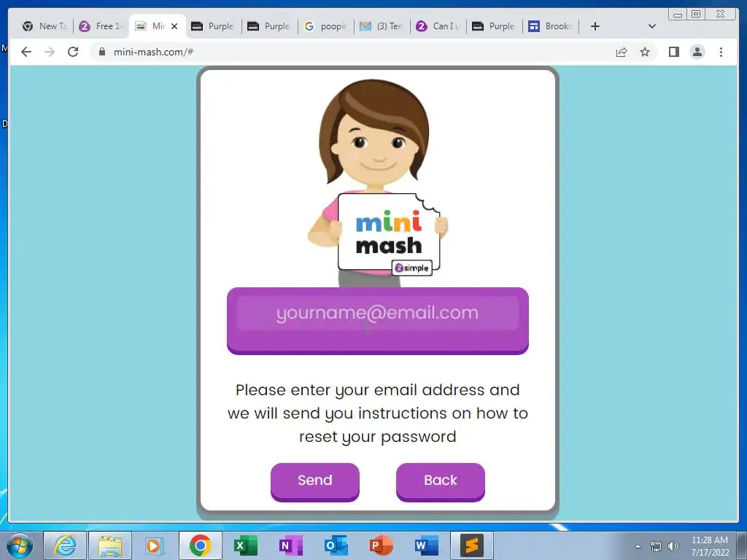Click the mini mash logo sign
Image resolution: width=747 pixels, height=560 pixels.
coord(389,233)
